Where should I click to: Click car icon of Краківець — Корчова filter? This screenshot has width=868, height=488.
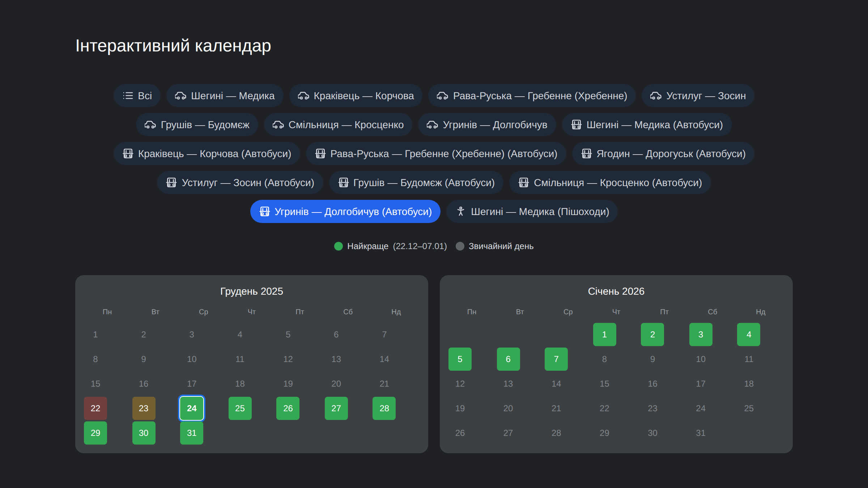303,96
